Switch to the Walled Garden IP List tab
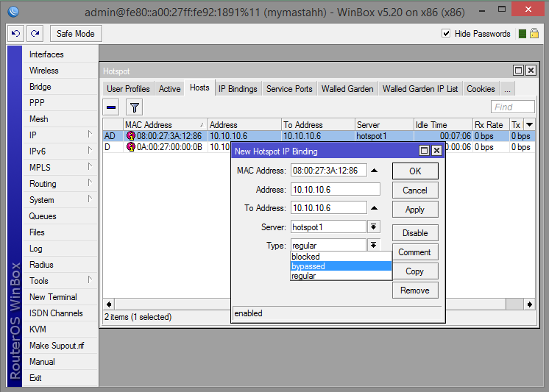This screenshot has width=549, height=392. click(420, 89)
